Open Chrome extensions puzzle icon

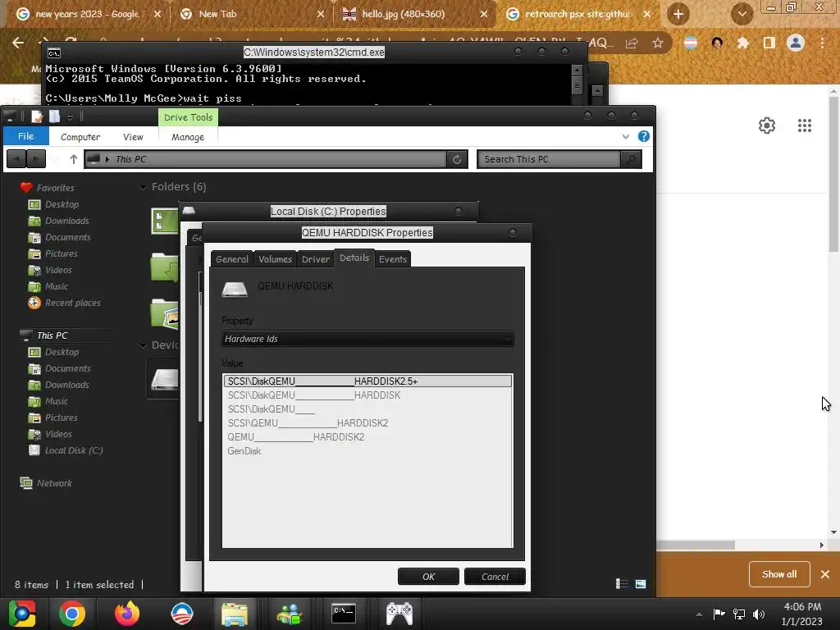click(742, 43)
